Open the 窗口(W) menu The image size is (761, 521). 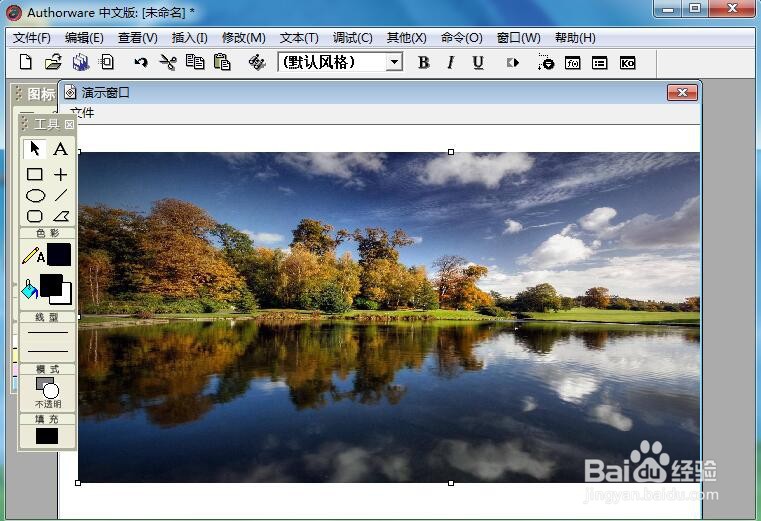click(519, 38)
